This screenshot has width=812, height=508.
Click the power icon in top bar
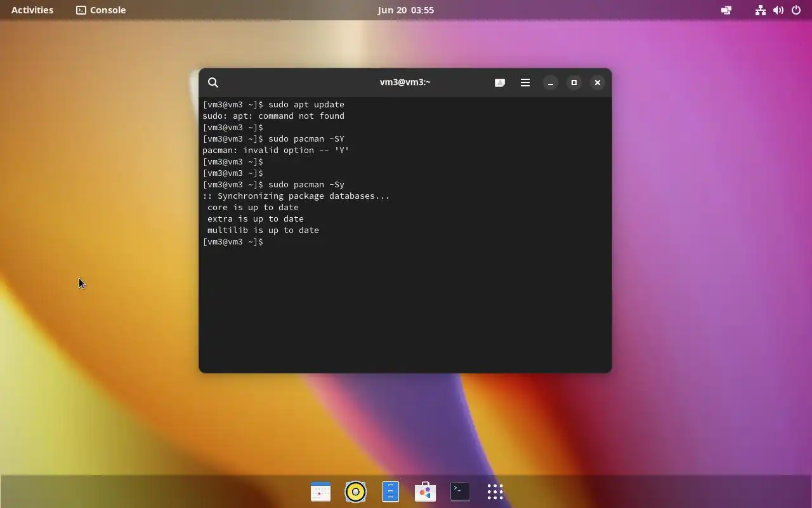point(796,10)
